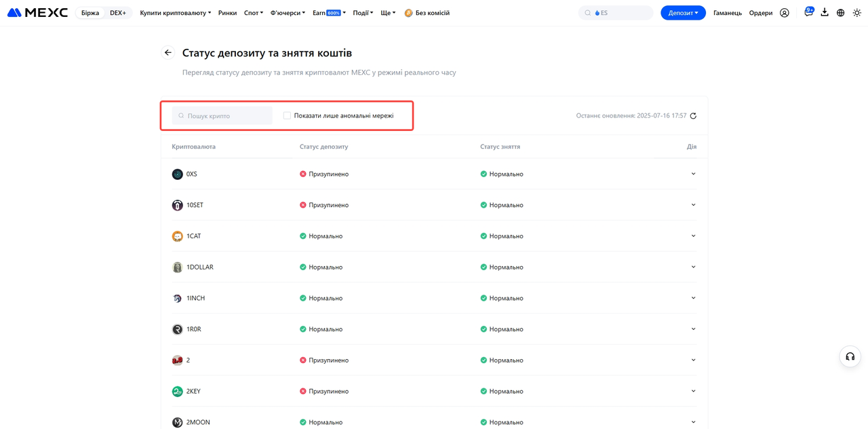Viewport: 868px width, 429px height.
Task: Click the 2KEY suspended deposit icon
Action: click(303, 392)
